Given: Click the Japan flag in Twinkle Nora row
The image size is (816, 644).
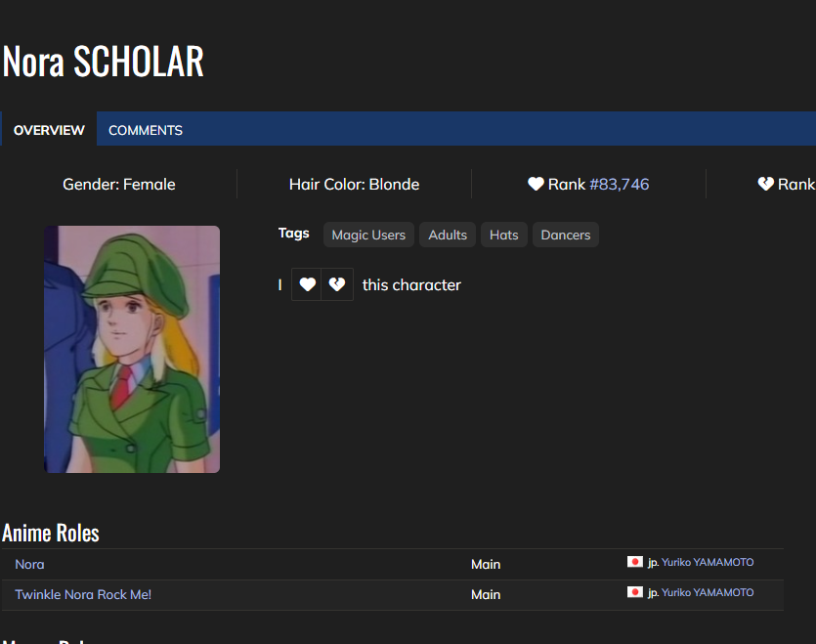Looking at the screenshot, I should (x=635, y=592).
